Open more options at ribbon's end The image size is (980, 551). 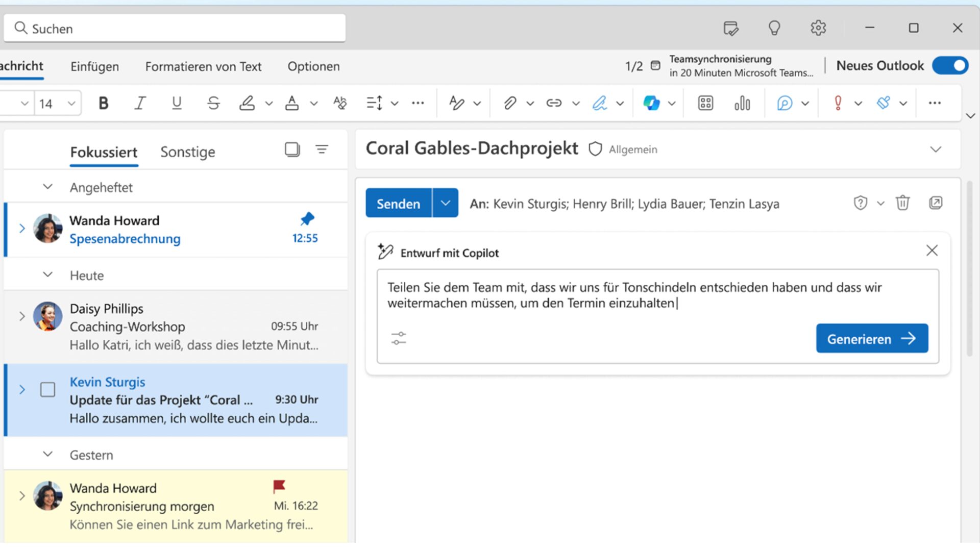point(935,104)
